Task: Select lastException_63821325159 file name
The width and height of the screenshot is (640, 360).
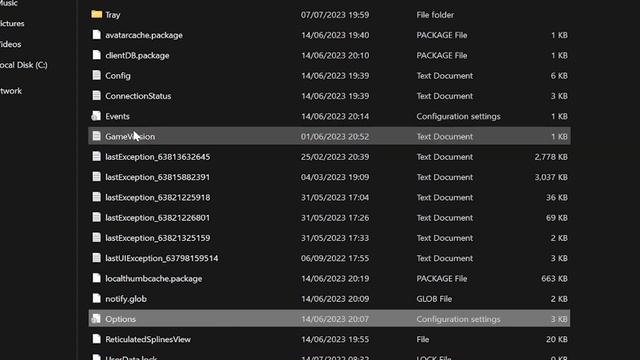Action: point(158,238)
